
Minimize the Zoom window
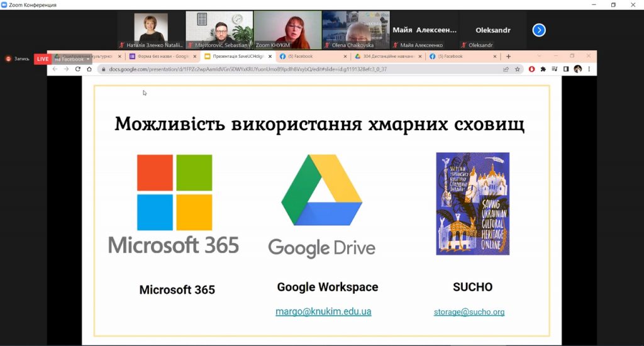pyautogui.click(x=594, y=5)
